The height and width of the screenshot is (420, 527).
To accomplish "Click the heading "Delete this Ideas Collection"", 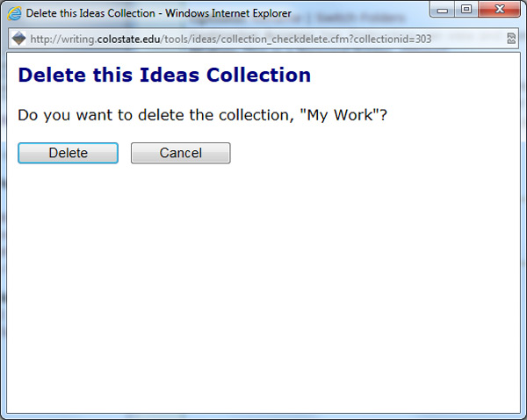I will (x=164, y=75).
